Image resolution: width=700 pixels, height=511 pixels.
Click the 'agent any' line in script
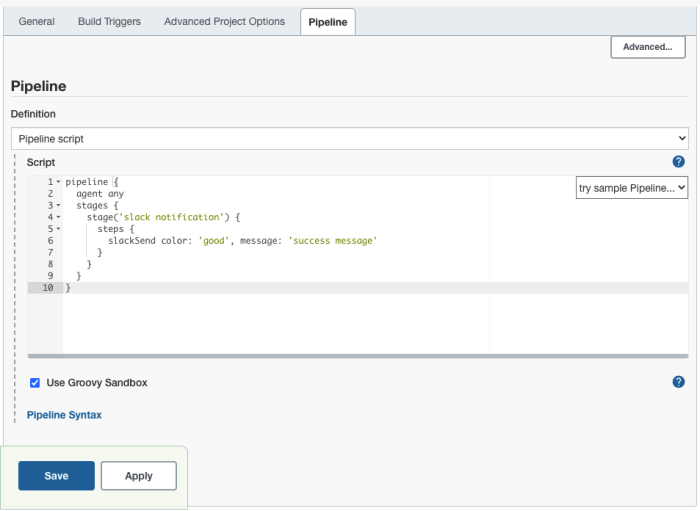click(100, 194)
